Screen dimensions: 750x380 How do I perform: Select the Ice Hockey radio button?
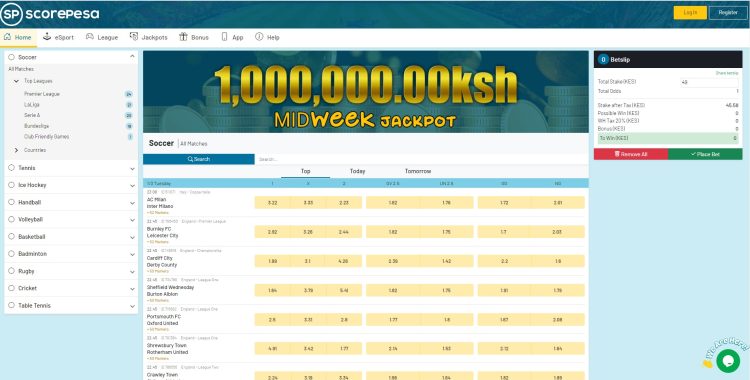click(11, 185)
